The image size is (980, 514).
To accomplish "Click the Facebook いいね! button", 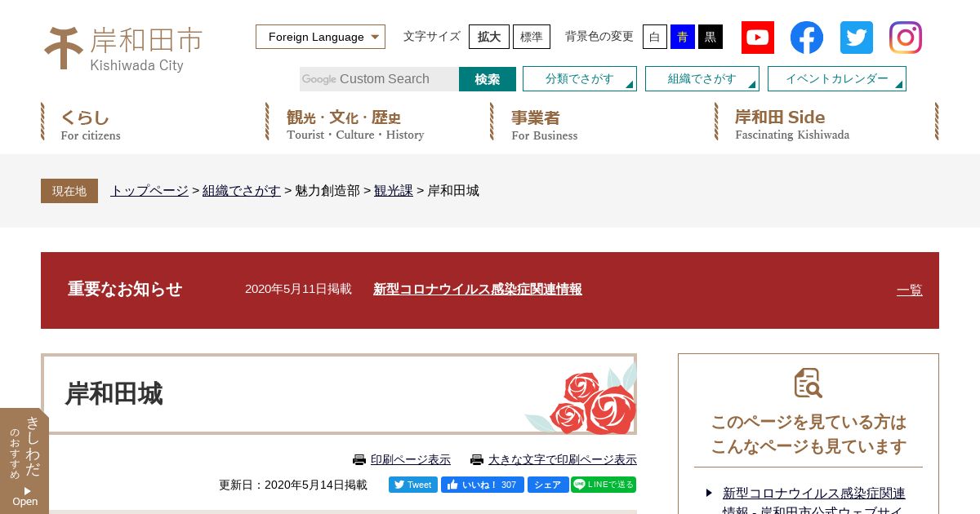I will tap(483, 485).
